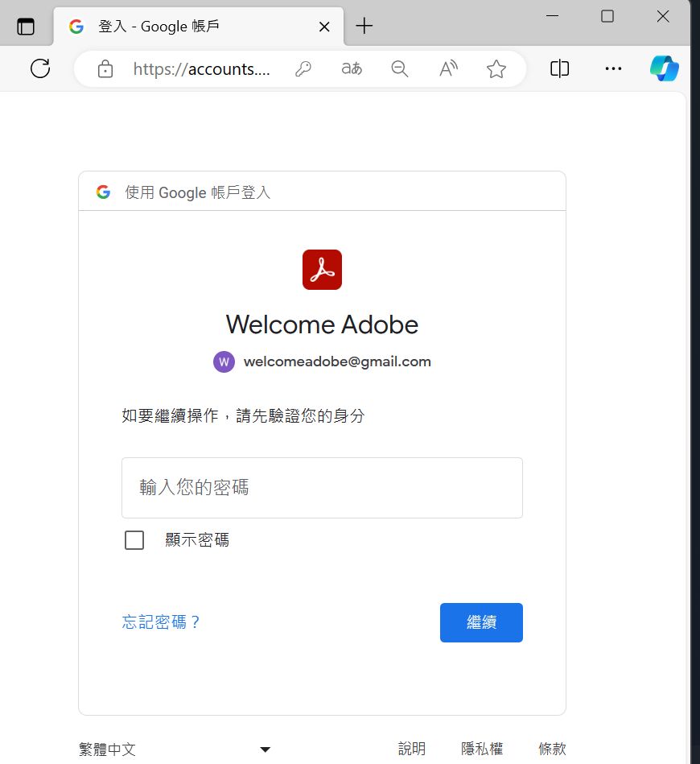The image size is (700, 764).
Task: Click the translate page icon
Action: [x=352, y=68]
